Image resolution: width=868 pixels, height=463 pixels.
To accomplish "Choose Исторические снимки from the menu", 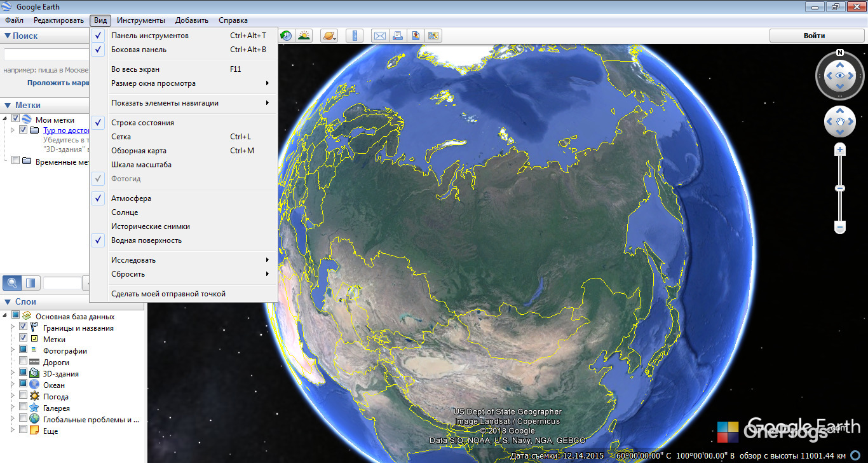I will 184,226.
